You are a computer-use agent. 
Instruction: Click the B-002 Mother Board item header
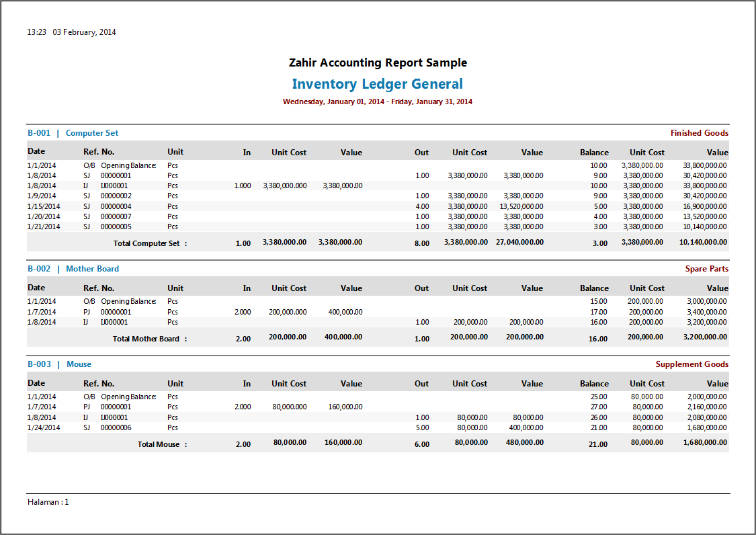(x=73, y=269)
